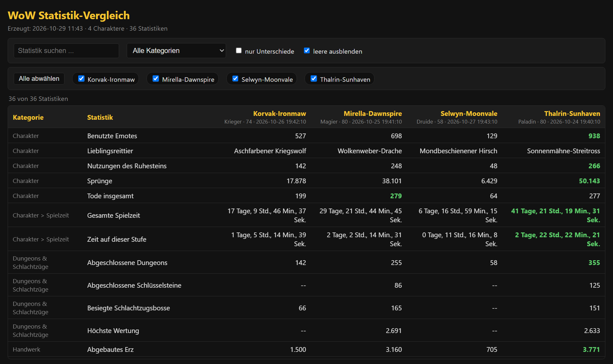This screenshot has width=613, height=364.
Task: Click the Thalrin-Sunhaven total playtime value
Action: coord(556,215)
